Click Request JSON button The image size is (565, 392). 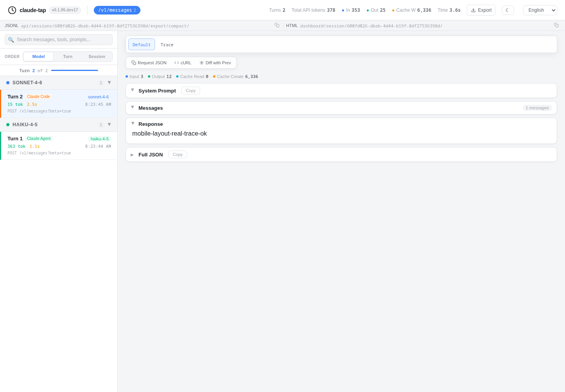click(x=149, y=63)
